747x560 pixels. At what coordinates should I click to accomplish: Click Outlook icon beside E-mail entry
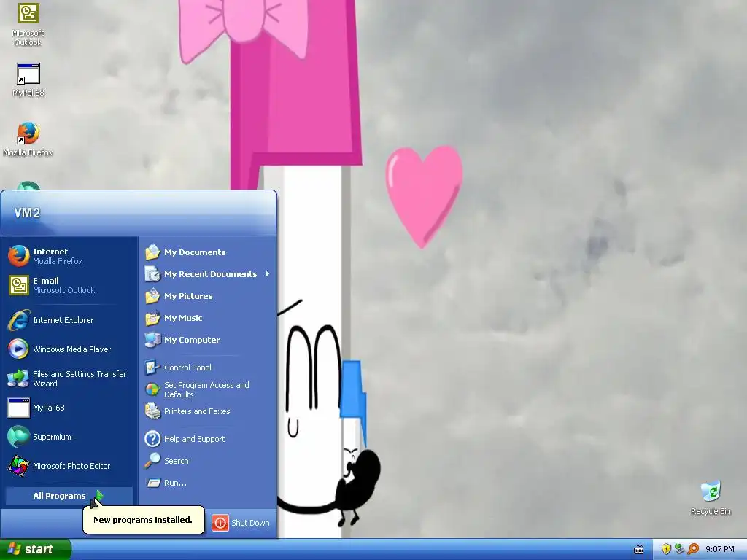click(18, 285)
